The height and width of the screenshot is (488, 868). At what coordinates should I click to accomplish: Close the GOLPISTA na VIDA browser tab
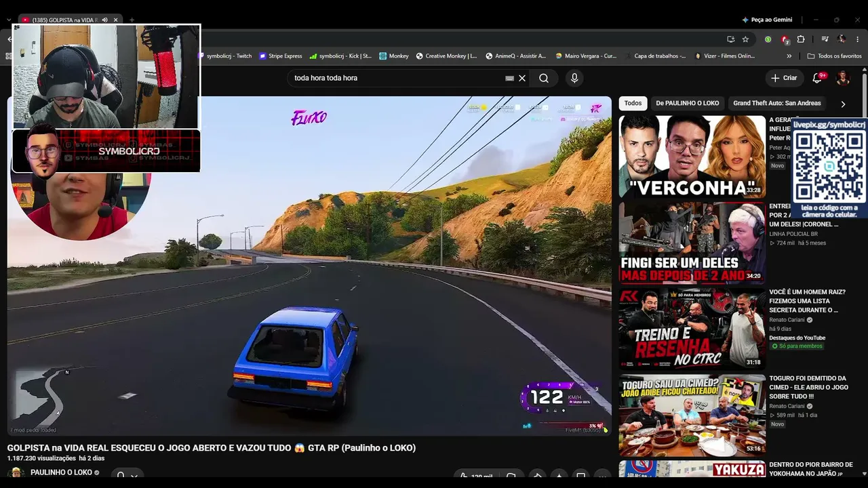pos(115,20)
